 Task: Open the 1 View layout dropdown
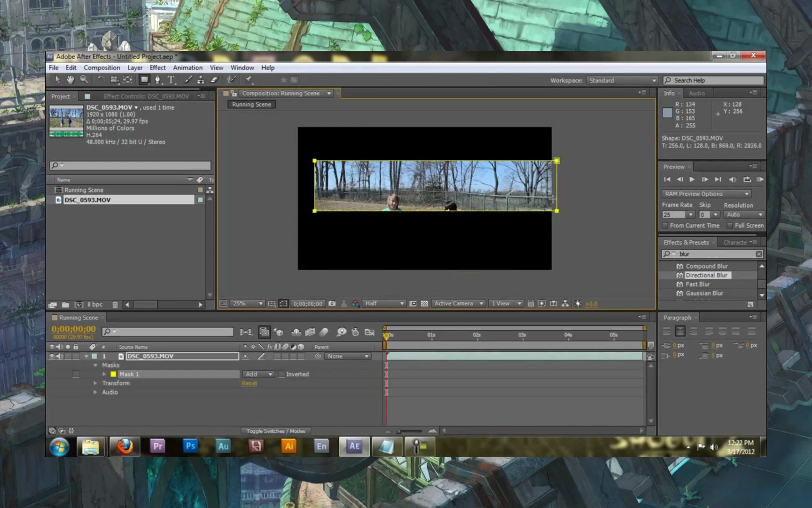pyautogui.click(x=506, y=304)
